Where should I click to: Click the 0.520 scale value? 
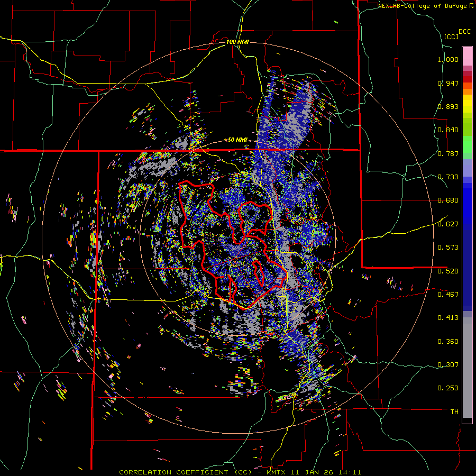click(x=448, y=271)
